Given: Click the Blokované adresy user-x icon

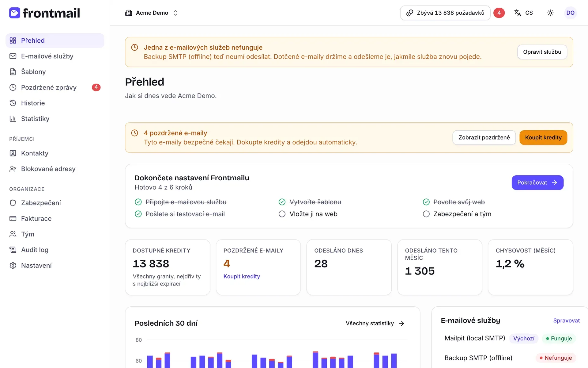Looking at the screenshot, I should pos(13,169).
